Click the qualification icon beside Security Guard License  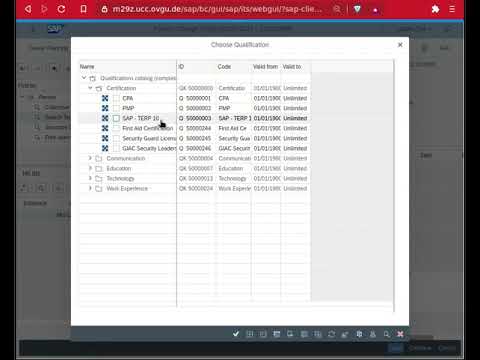point(105,138)
